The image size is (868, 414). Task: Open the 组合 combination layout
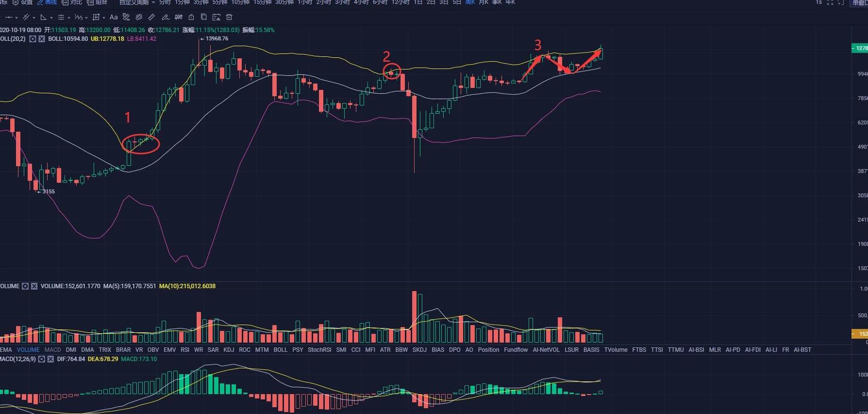pyautogui.click(x=97, y=2)
